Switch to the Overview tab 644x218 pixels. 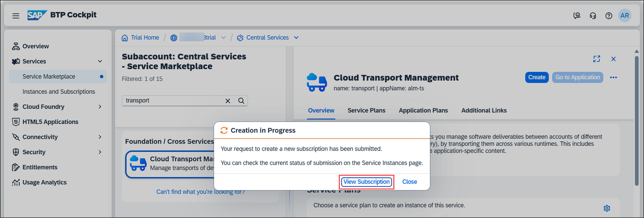pyautogui.click(x=321, y=110)
